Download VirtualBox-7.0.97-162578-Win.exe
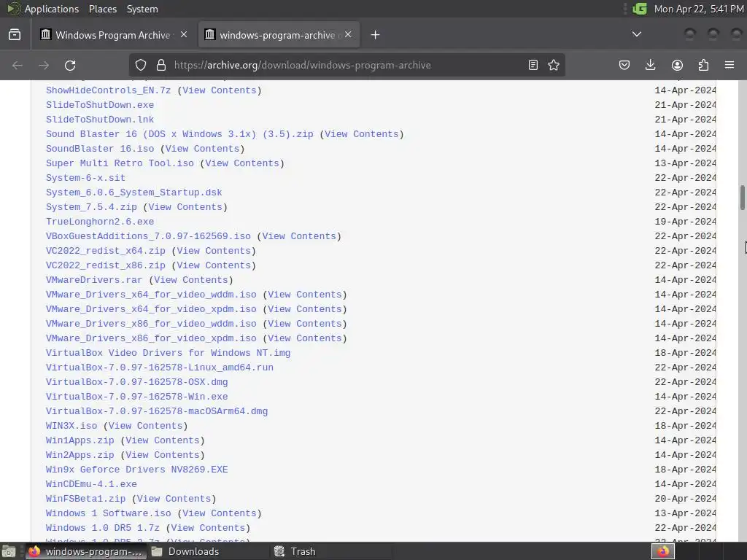Screen dimensions: 747x560 point(136,397)
